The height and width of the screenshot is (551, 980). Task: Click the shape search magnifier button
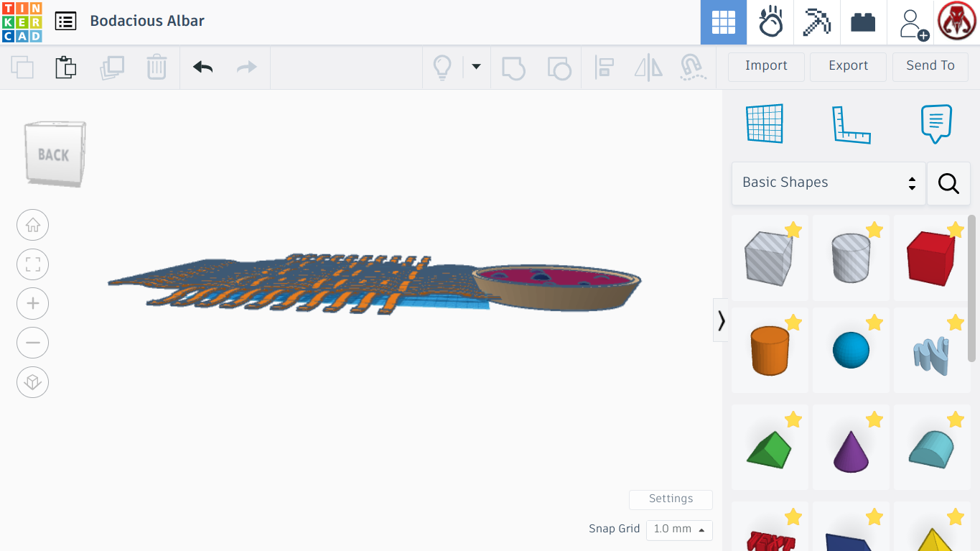pyautogui.click(x=948, y=183)
